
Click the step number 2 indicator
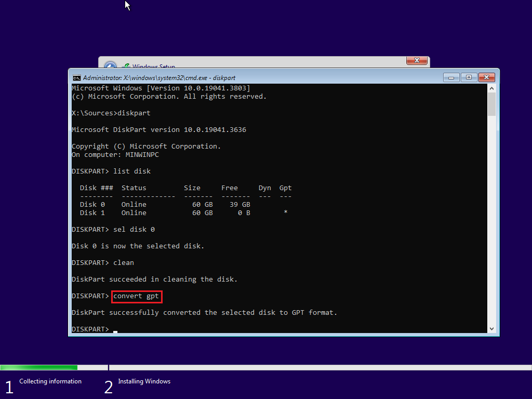[108, 387]
